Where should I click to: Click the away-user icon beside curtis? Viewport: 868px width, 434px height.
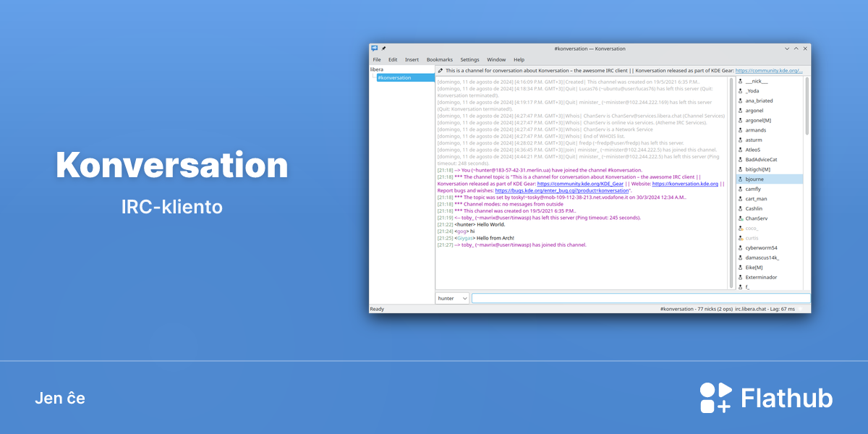(740, 237)
